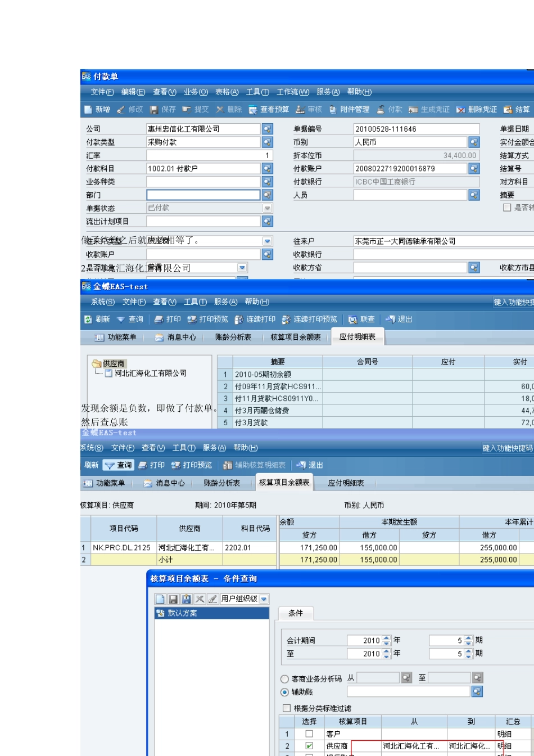The height and width of the screenshot is (756, 534).
Task: Untick the 供应商 row checkbox
Action: click(309, 746)
